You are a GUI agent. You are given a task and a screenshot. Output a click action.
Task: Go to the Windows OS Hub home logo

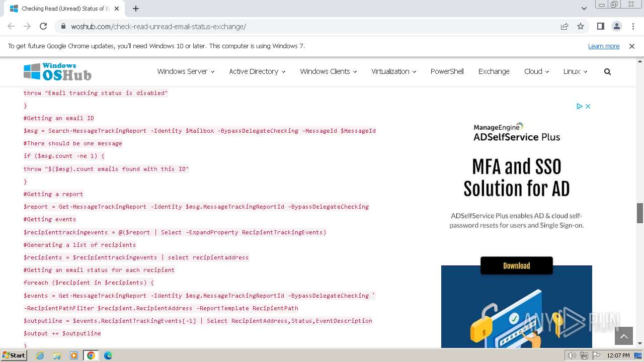click(57, 71)
